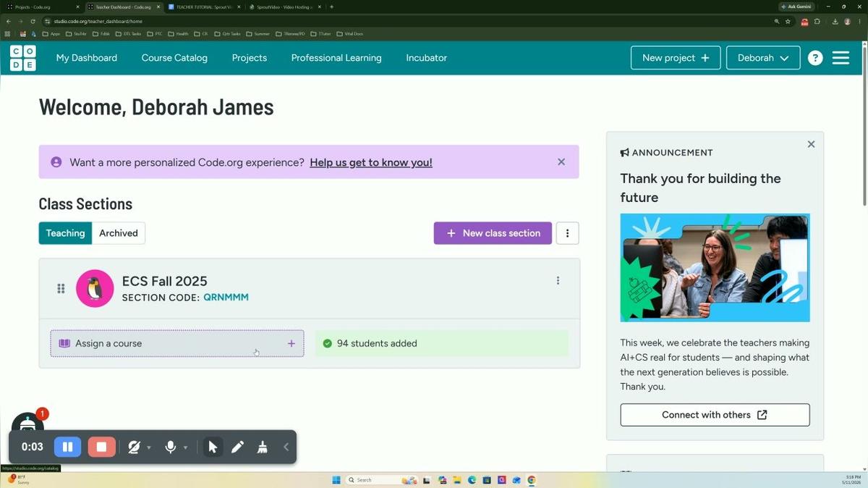Switch to the Teaching tab
This screenshot has width=868, height=488.
pyautogui.click(x=65, y=233)
